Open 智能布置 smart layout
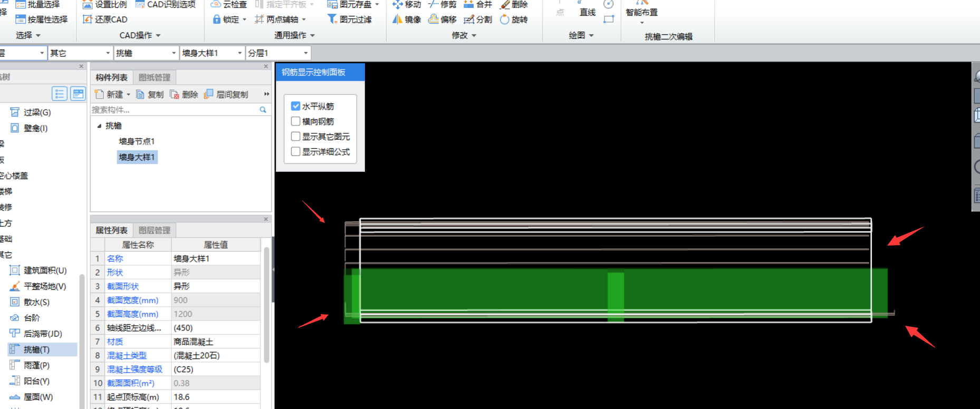Screen dimensions: 980x409 pos(642,12)
